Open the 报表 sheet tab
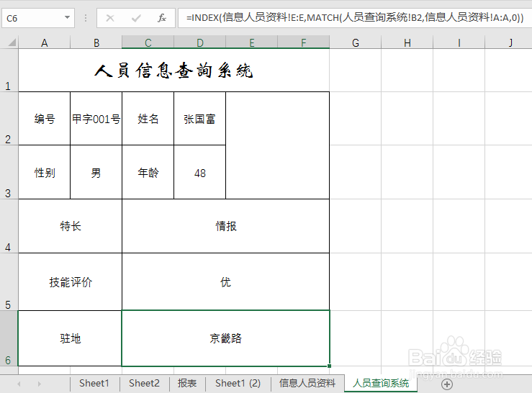The height and width of the screenshot is (393, 532). point(187,384)
